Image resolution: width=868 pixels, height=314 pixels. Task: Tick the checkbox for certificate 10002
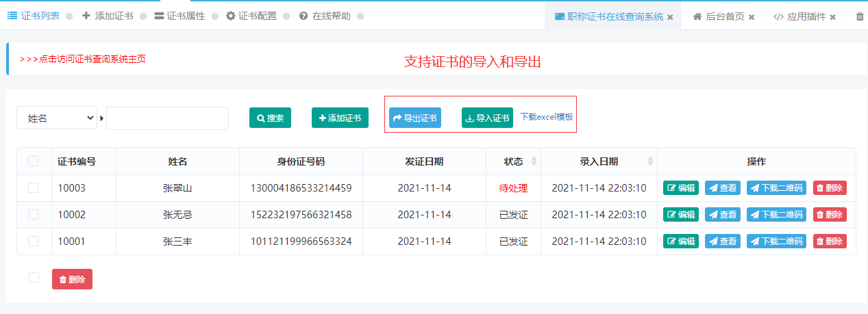(x=34, y=214)
